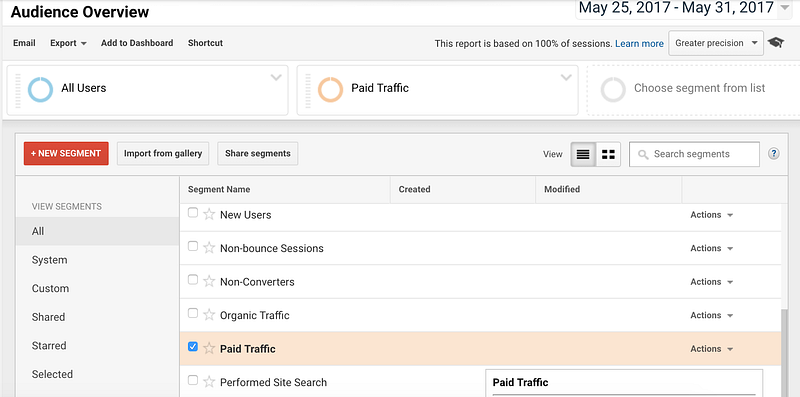Switch to grid view icon
The image size is (800, 397).
(x=608, y=154)
